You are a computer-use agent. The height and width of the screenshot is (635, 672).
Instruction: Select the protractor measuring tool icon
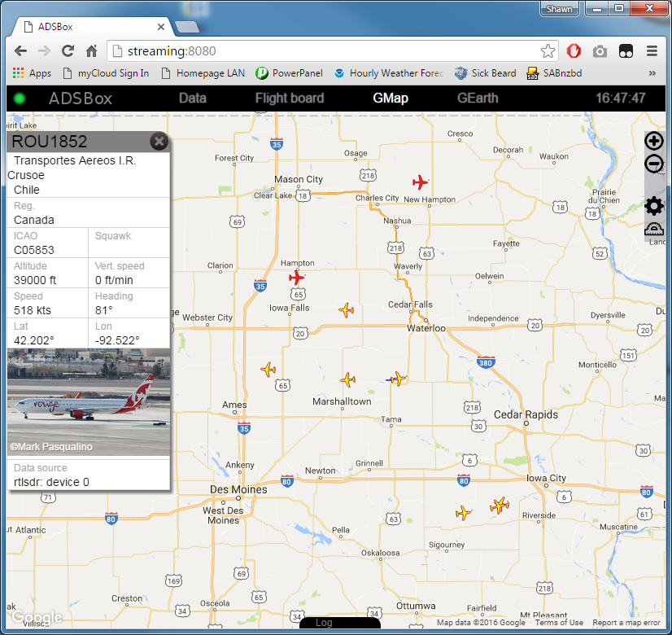(x=653, y=230)
